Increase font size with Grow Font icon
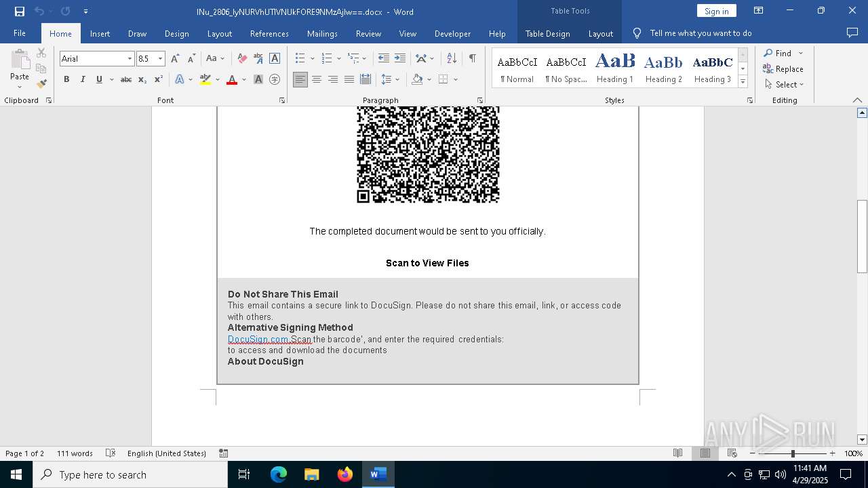The image size is (868, 488). pyautogui.click(x=175, y=59)
